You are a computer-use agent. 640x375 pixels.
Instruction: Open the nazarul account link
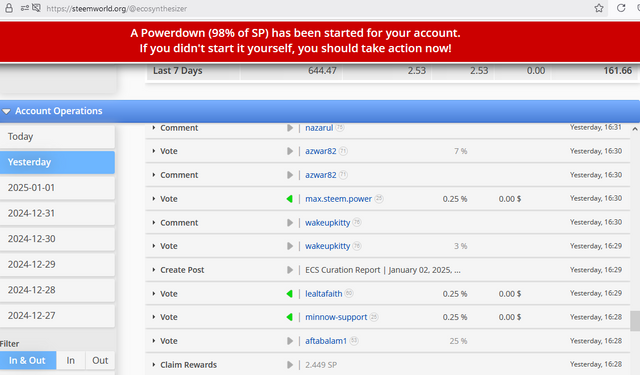pos(319,128)
